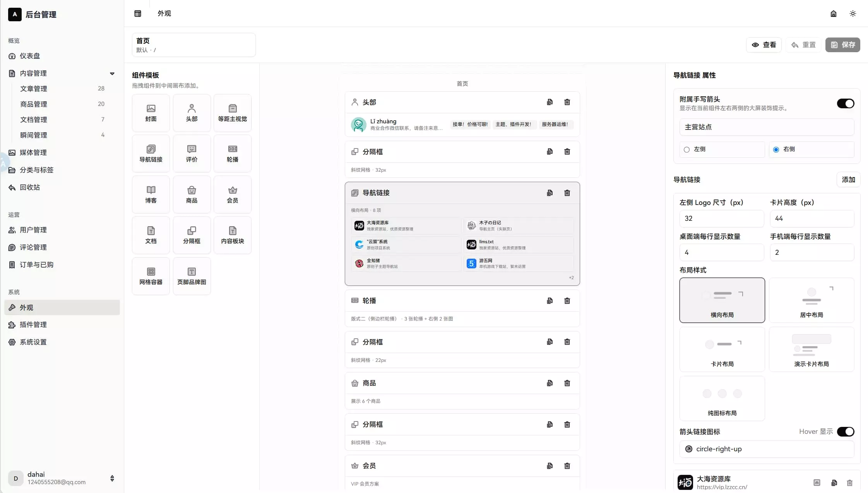Viewport: 868px width, 493px height.
Task: Add a navigation link with 添加
Action: click(848, 180)
